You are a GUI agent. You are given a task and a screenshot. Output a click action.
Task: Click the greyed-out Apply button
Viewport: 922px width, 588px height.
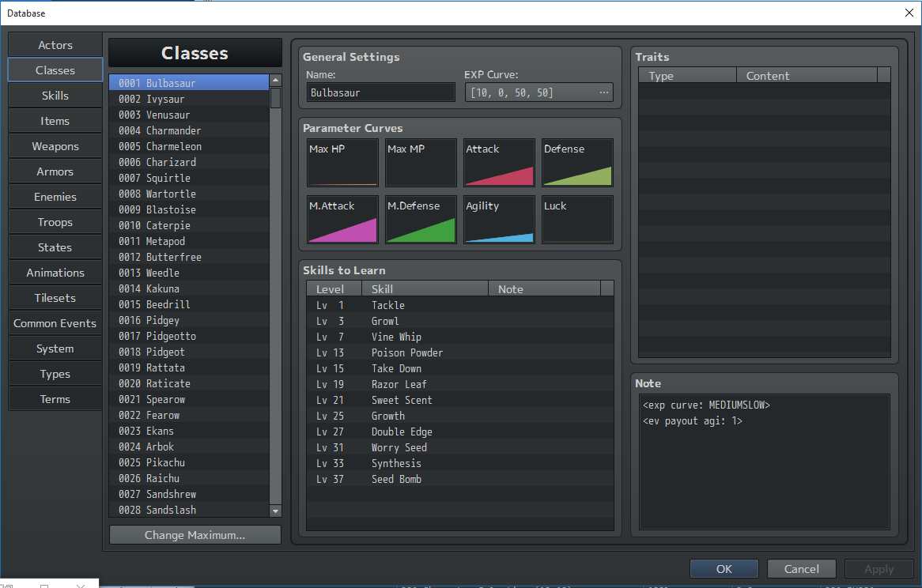[x=879, y=568]
